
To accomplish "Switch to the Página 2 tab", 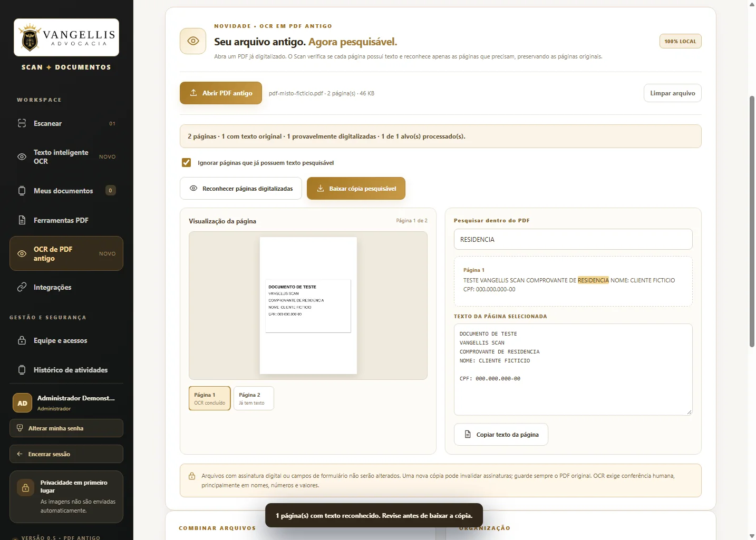I will tap(254, 398).
